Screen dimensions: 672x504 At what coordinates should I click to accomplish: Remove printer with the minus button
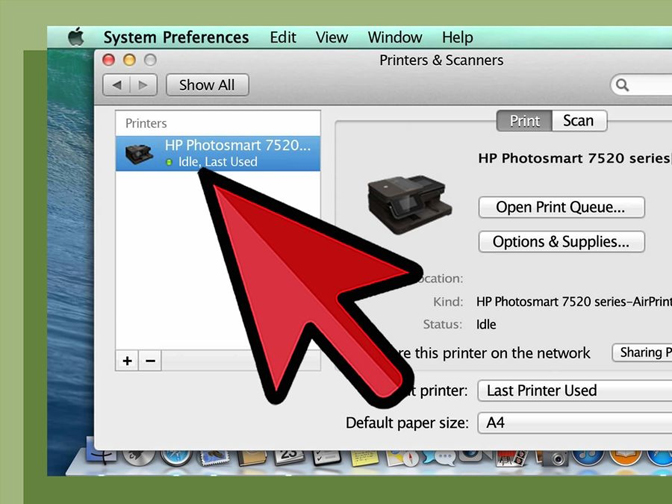coord(150,361)
